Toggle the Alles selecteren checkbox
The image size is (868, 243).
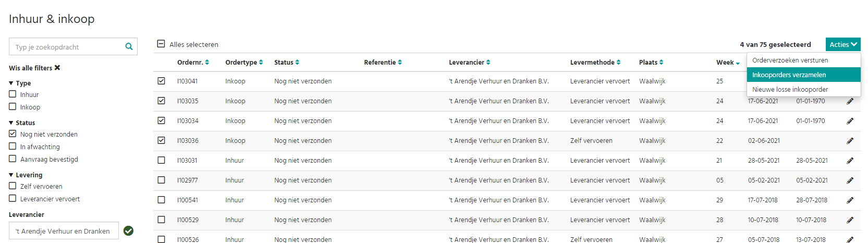[x=161, y=44]
